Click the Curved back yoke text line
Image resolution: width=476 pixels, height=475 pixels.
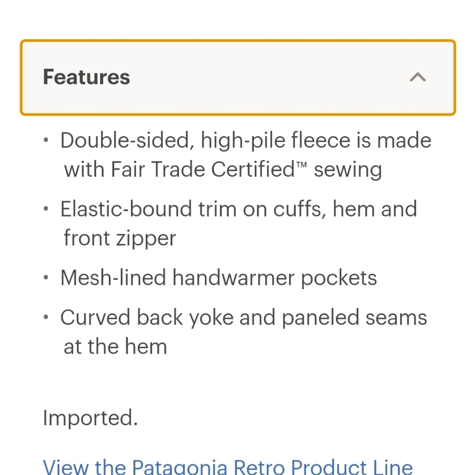tap(243, 318)
